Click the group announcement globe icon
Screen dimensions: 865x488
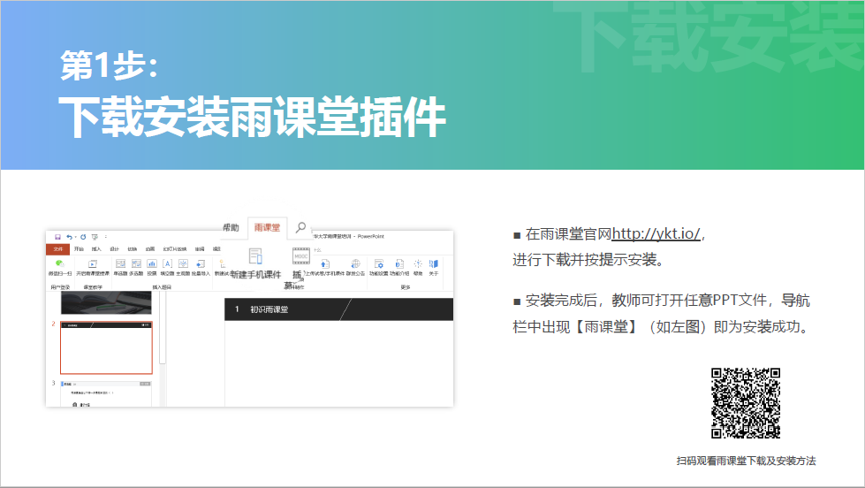tap(355, 264)
